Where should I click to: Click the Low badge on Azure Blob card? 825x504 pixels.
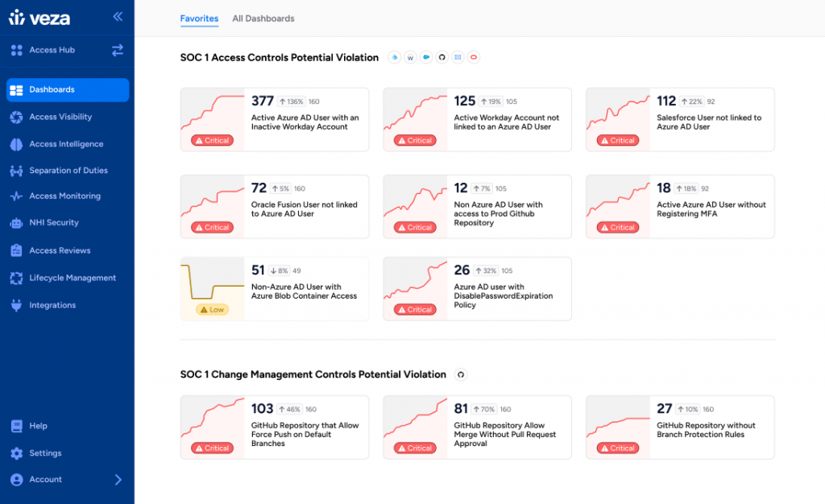coord(212,308)
